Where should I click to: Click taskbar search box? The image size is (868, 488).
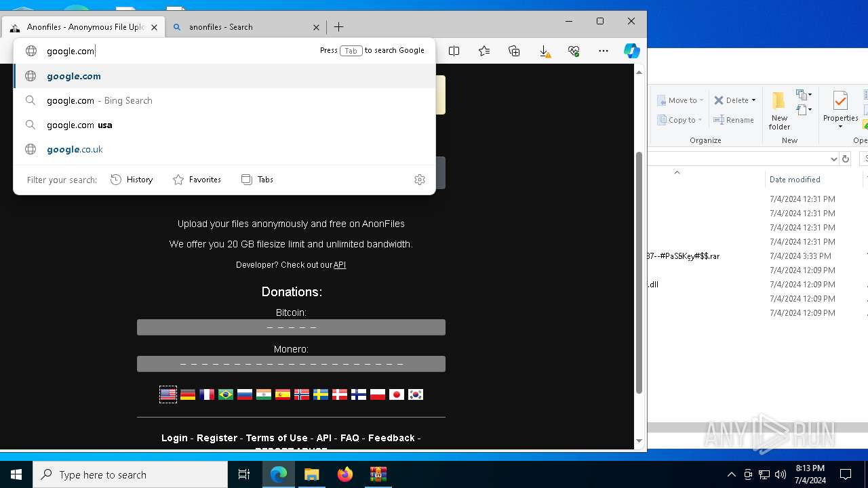(x=130, y=474)
